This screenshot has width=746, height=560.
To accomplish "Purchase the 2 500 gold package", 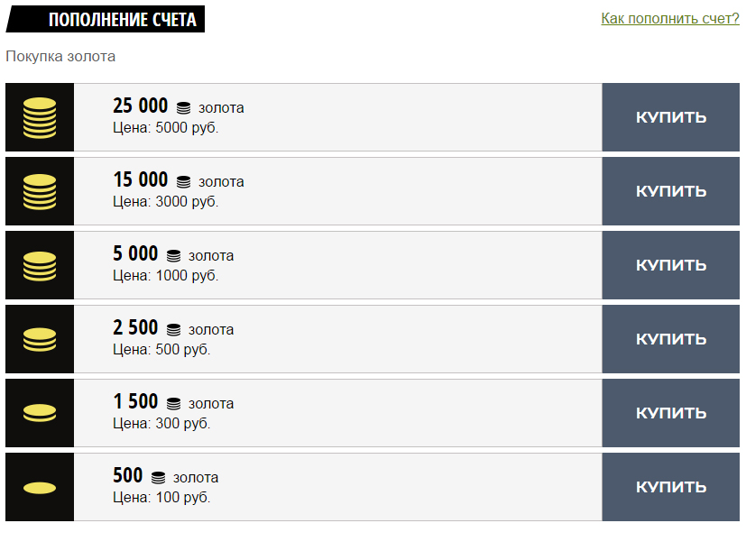I will click(670, 339).
